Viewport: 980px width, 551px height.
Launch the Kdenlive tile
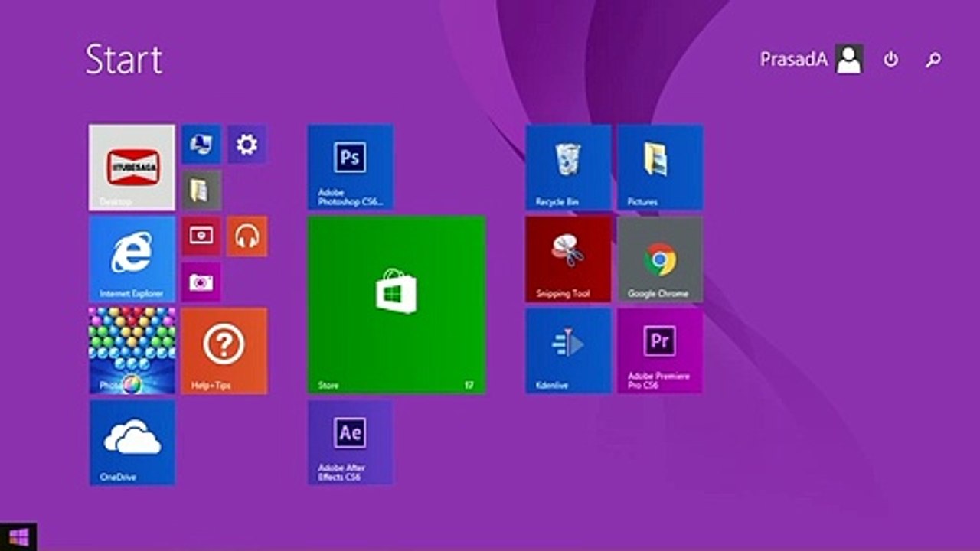pos(567,350)
